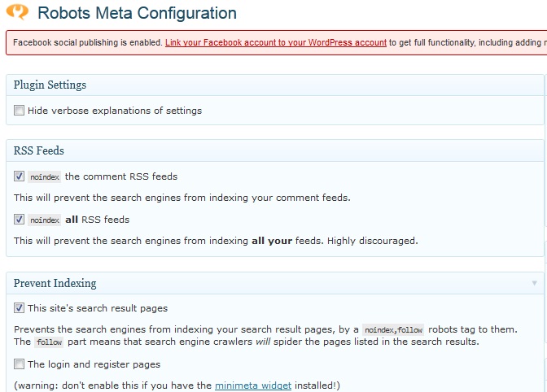This screenshot has height=392, width=547.
Task: Collapse the Prevent Indexing panel arrow
Action: point(534,283)
